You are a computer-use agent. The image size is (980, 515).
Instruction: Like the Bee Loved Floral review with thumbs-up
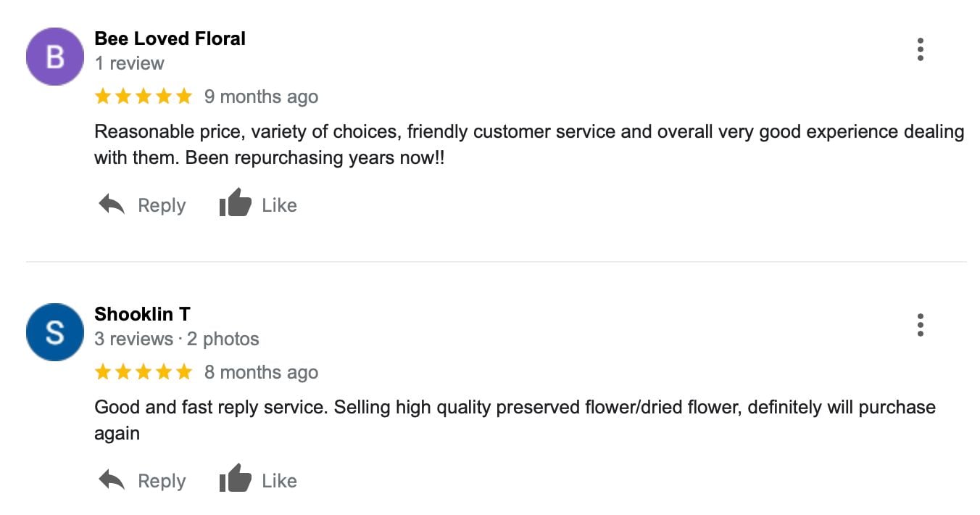click(236, 204)
